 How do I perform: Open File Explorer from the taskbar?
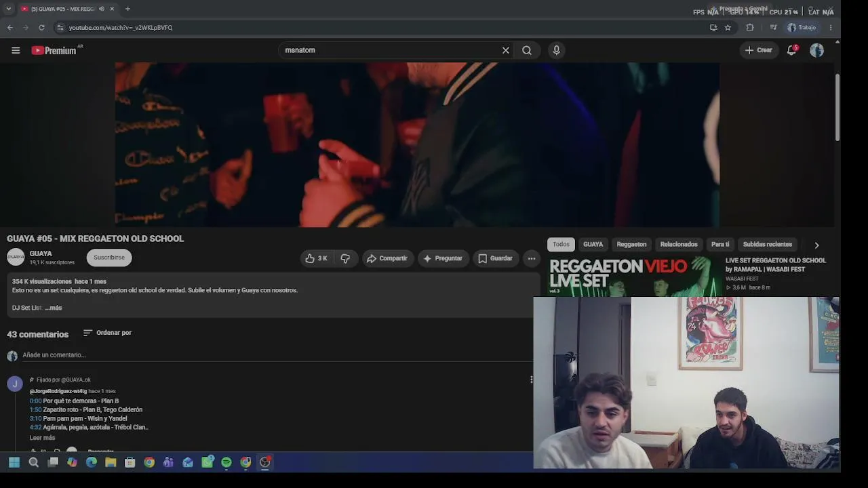pyautogui.click(x=111, y=462)
